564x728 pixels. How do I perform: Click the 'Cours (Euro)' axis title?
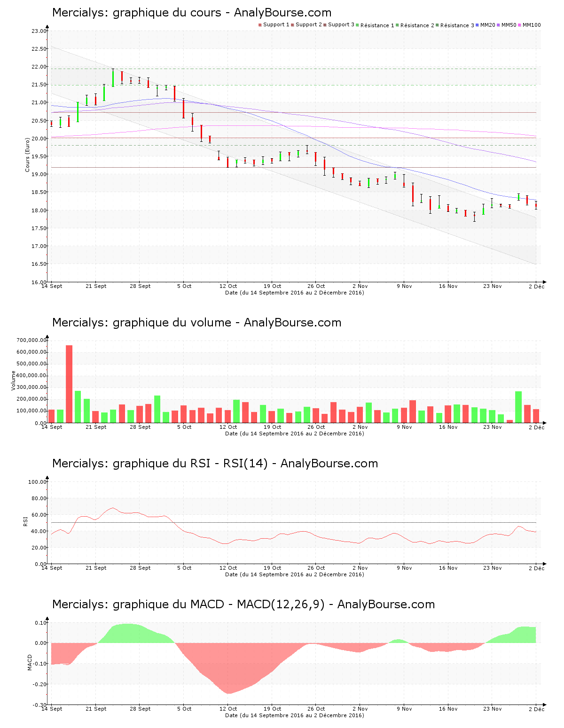click(x=27, y=155)
